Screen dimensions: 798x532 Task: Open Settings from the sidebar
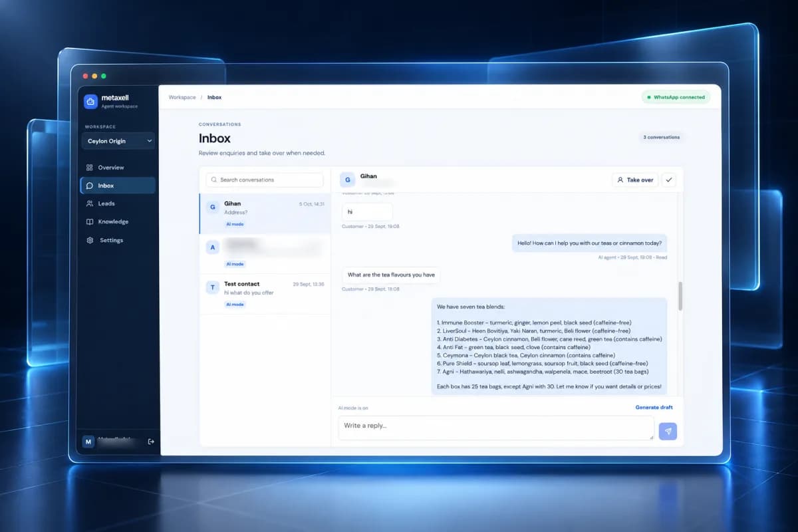tap(118, 240)
